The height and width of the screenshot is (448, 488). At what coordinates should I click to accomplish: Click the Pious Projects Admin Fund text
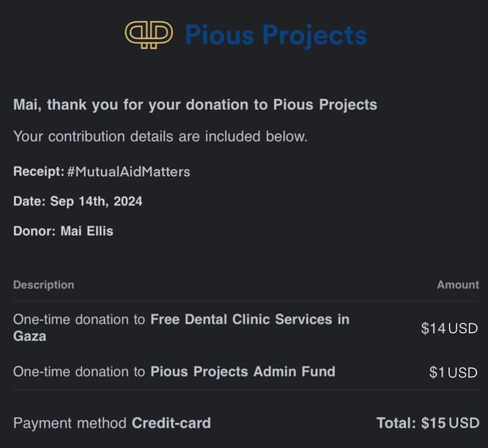[243, 372]
